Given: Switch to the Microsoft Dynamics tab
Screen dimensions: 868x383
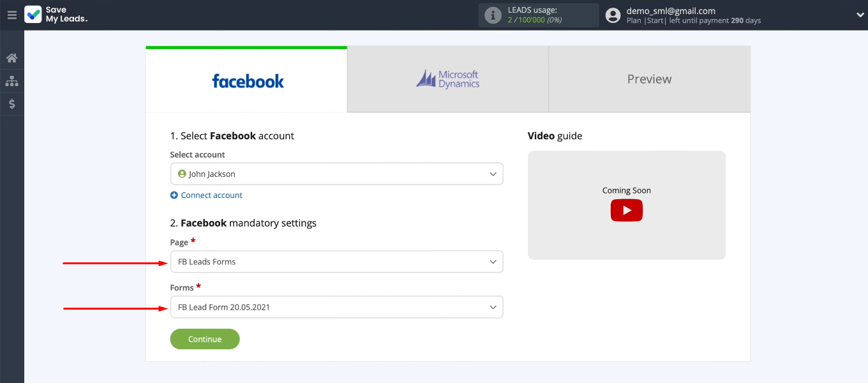Looking at the screenshot, I should (x=448, y=80).
